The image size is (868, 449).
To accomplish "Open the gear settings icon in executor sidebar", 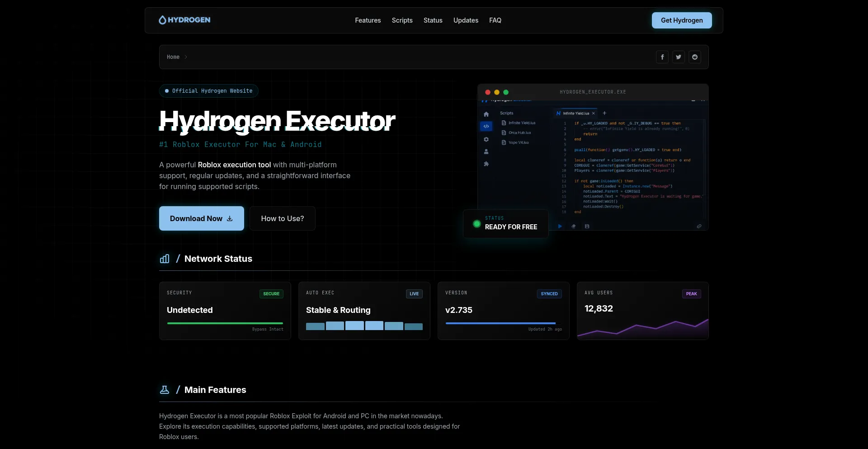I will click(x=486, y=139).
